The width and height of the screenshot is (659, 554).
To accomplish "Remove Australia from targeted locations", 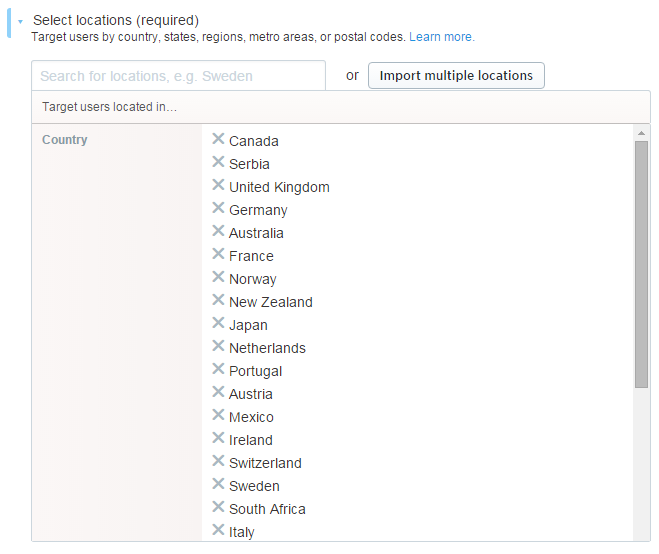I will [x=218, y=231].
